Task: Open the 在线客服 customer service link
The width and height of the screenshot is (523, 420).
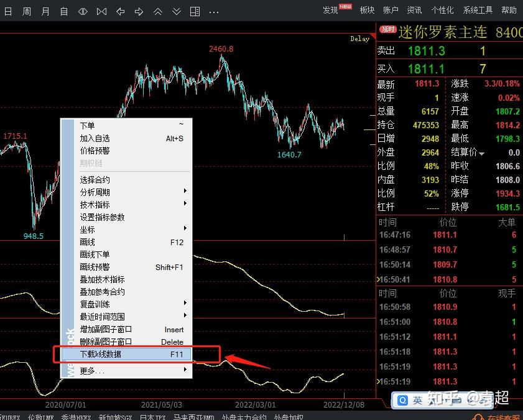Action: click(x=506, y=416)
